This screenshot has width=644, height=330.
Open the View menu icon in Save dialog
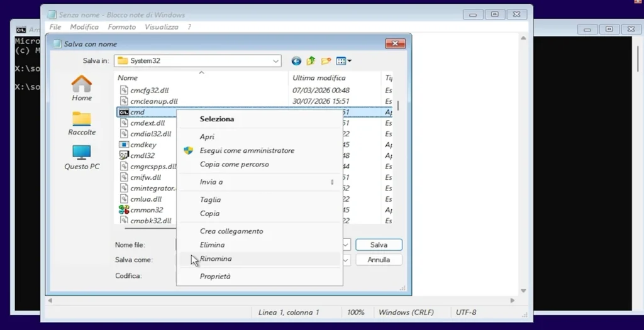coord(344,61)
